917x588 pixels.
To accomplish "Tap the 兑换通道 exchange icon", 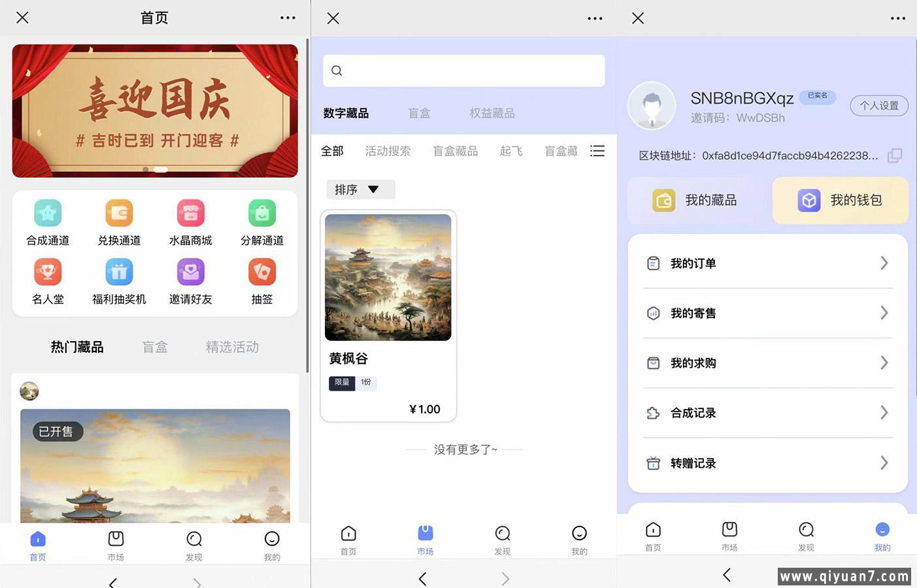I will (x=119, y=214).
